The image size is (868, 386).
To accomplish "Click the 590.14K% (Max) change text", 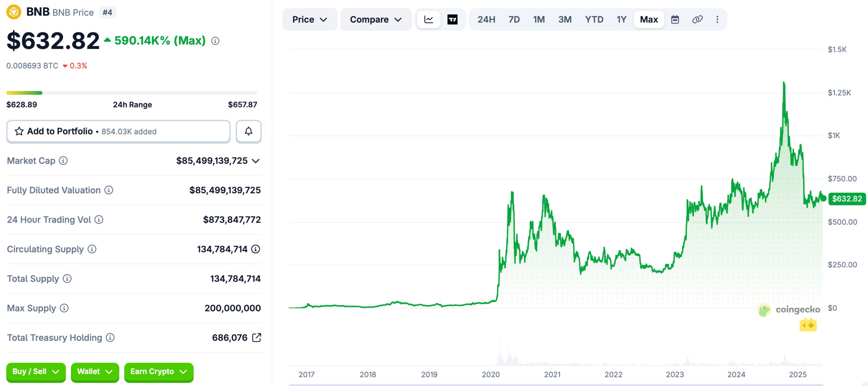I will 160,41.
